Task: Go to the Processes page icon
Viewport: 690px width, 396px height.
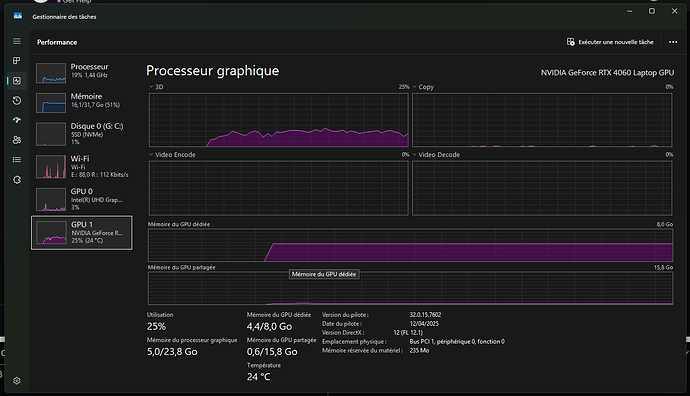Action: pos(17,61)
